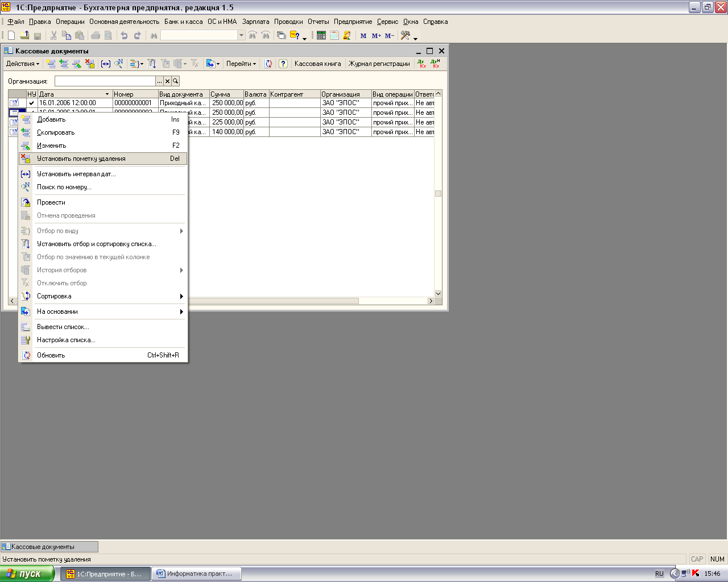
Task: Open the filter by type dropdown in toolbar
Action: (136, 64)
